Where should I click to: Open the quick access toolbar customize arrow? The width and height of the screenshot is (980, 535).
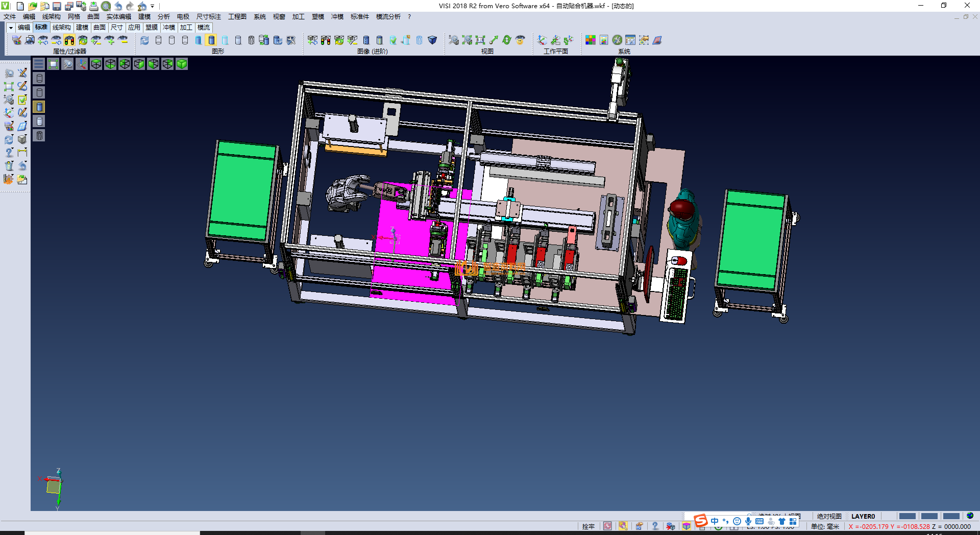[x=152, y=6]
